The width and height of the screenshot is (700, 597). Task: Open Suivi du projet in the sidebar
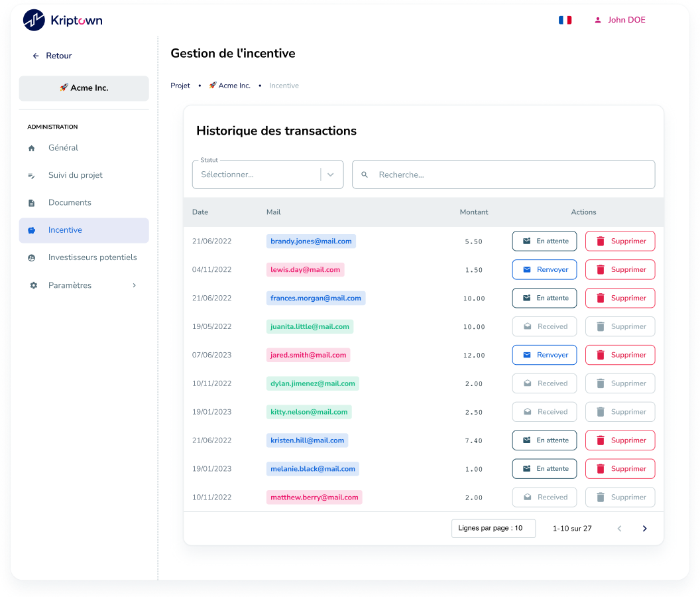75,175
